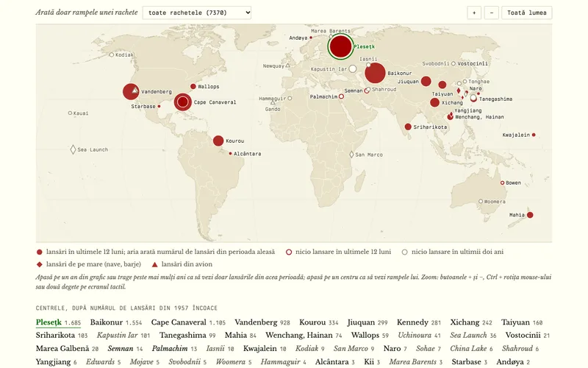Select Wenchang, Hainan 74 list entry

304,335
